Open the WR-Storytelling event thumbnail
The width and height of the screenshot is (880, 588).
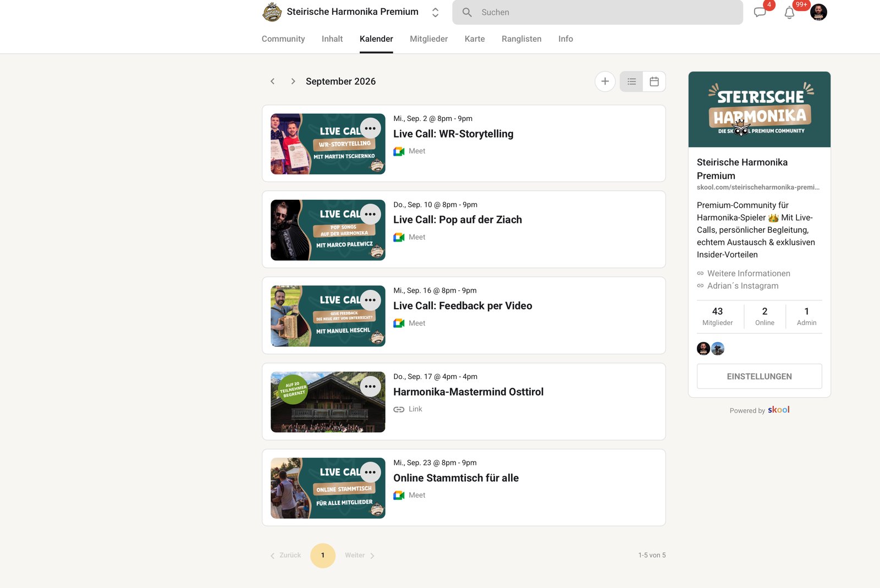click(328, 144)
